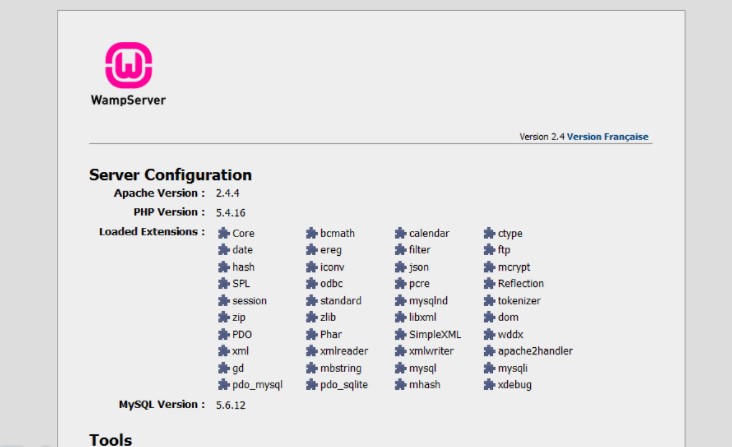732x447 pixels.
Task: Click puzzle icon beside date extension
Action: pos(224,250)
